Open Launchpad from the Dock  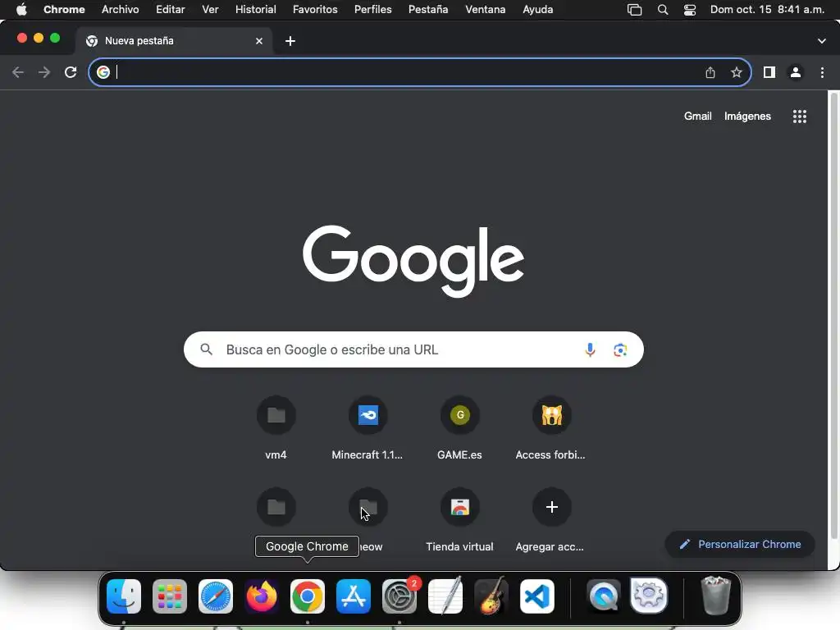click(x=170, y=596)
